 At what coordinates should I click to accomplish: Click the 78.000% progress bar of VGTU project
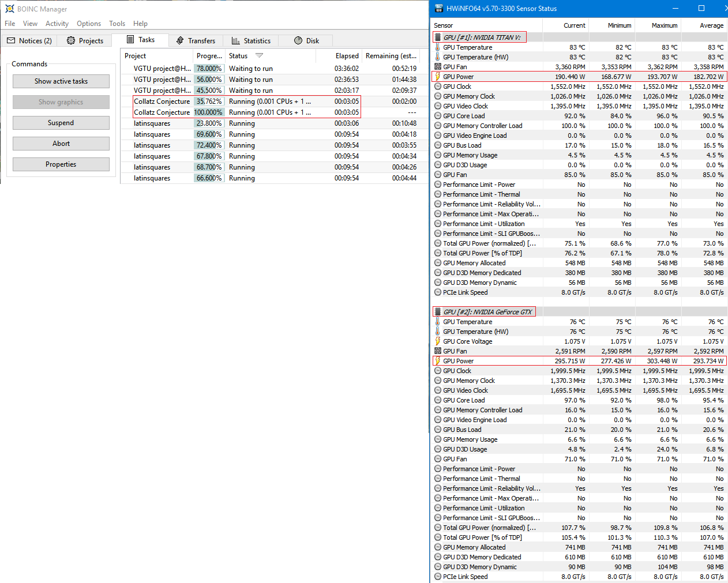209,69
